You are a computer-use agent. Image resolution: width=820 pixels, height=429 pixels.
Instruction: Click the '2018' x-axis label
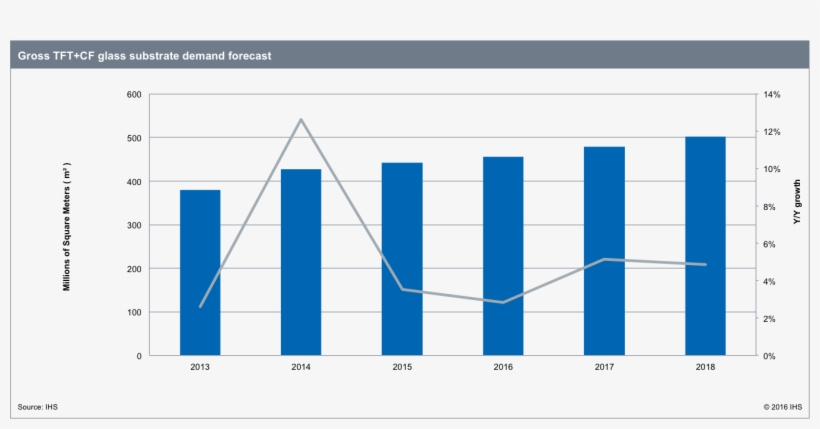705,367
